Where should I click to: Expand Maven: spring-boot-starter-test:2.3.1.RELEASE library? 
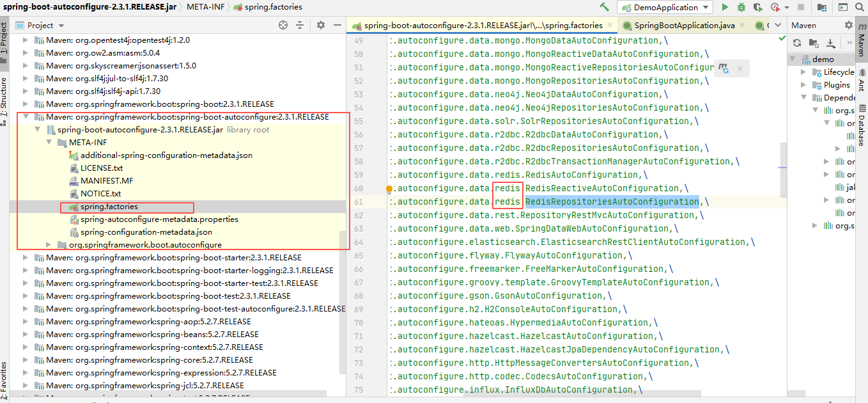(x=26, y=283)
